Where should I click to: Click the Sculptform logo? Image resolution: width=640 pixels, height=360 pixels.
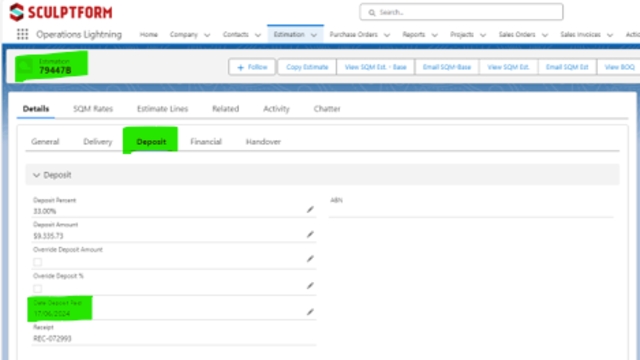click(x=61, y=12)
